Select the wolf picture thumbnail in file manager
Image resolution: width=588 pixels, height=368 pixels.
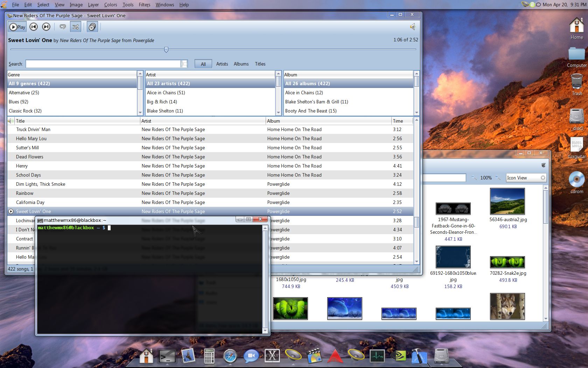507,306
